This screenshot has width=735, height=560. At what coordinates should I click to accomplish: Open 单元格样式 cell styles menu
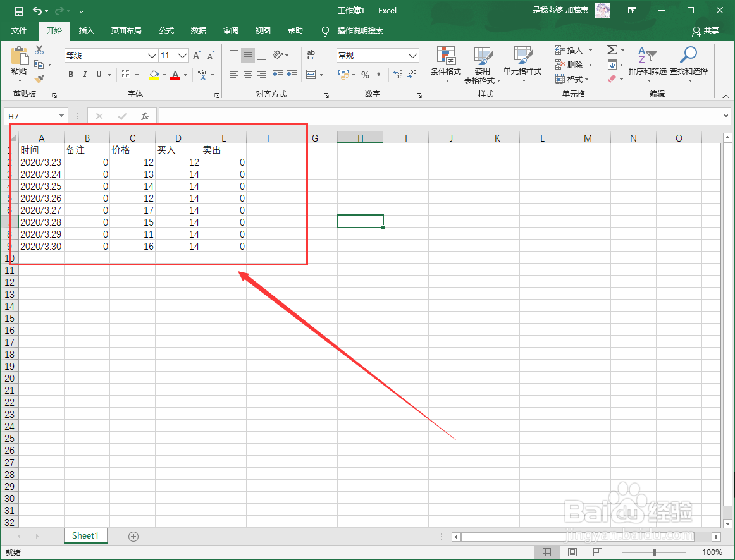pos(522,64)
